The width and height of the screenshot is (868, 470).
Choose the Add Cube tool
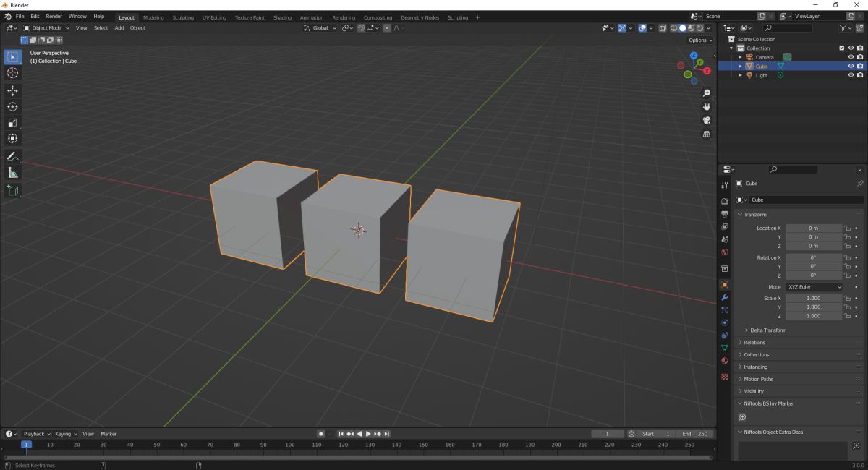tap(12, 190)
